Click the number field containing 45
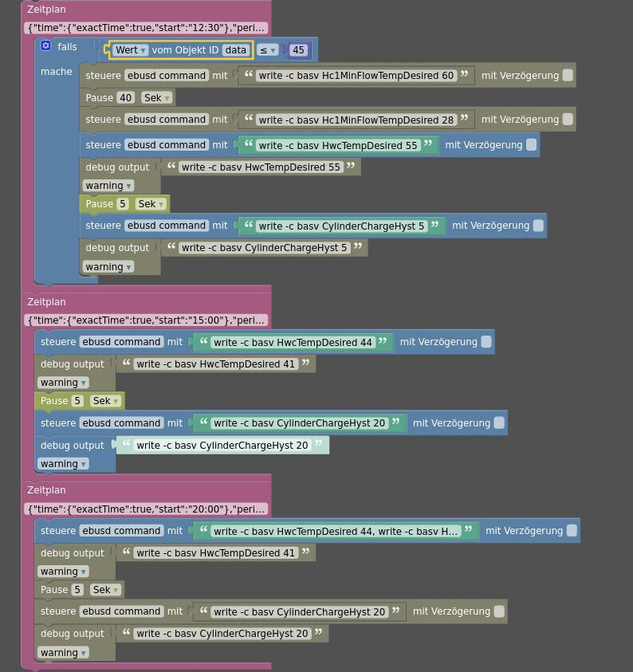The height and width of the screenshot is (672, 633). coord(298,50)
